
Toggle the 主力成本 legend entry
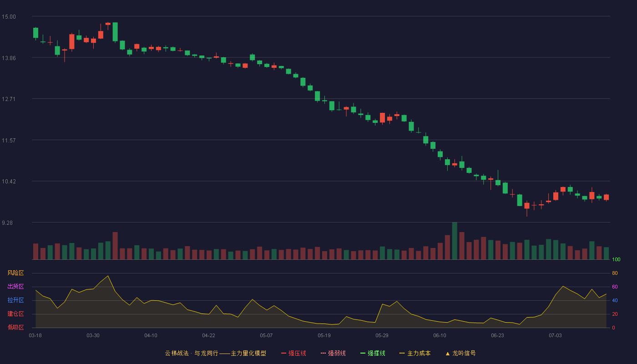point(415,353)
